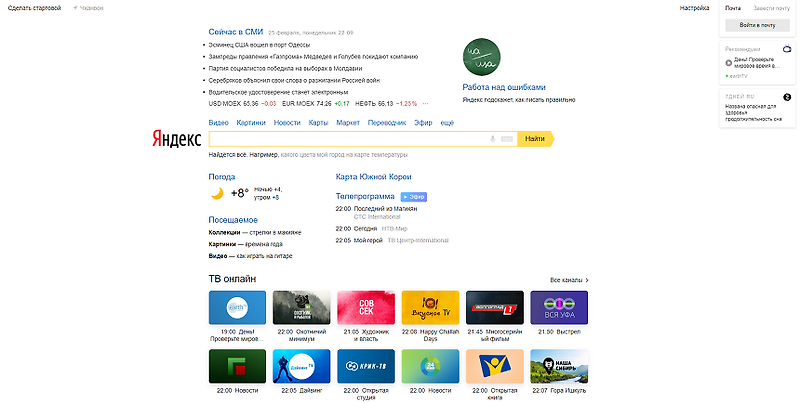Open the Посещаемое heading link
800x403 pixels.
(233, 220)
